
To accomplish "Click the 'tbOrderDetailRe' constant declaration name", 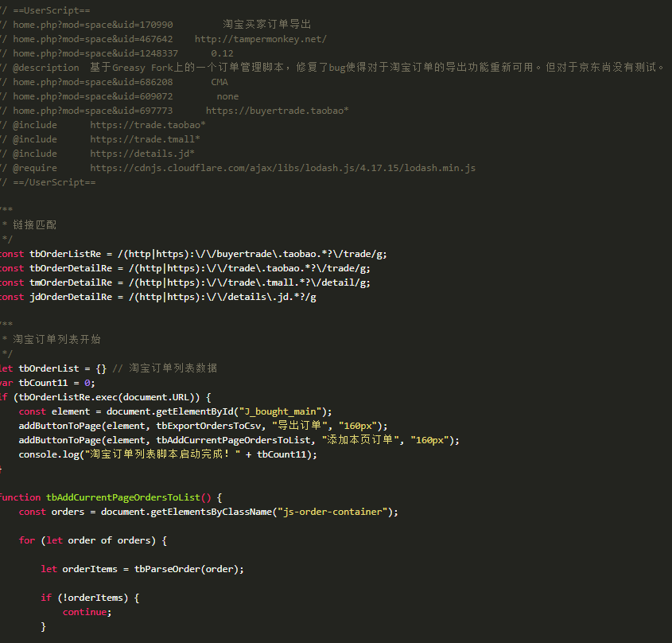I will [x=71, y=268].
